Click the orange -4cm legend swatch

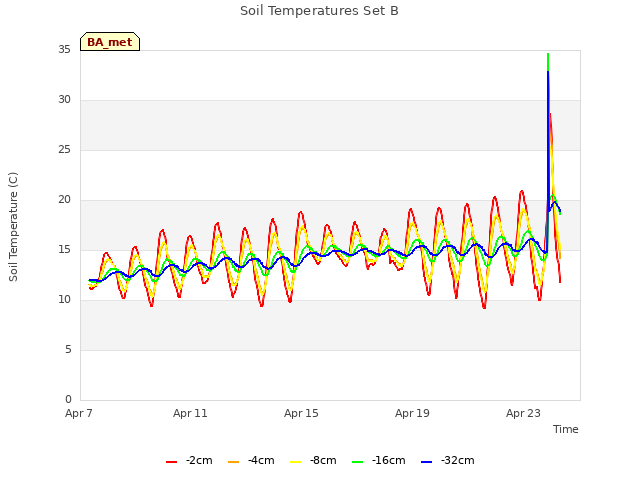coord(233,462)
